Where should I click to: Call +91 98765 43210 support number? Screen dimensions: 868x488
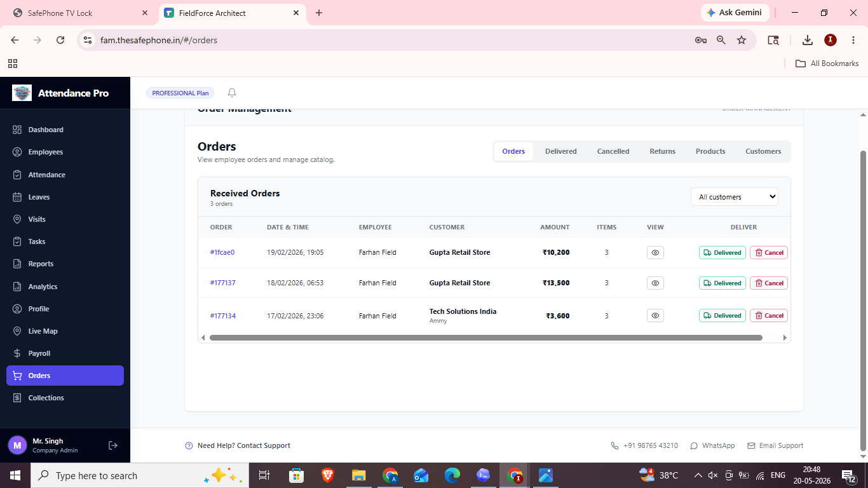point(644,445)
